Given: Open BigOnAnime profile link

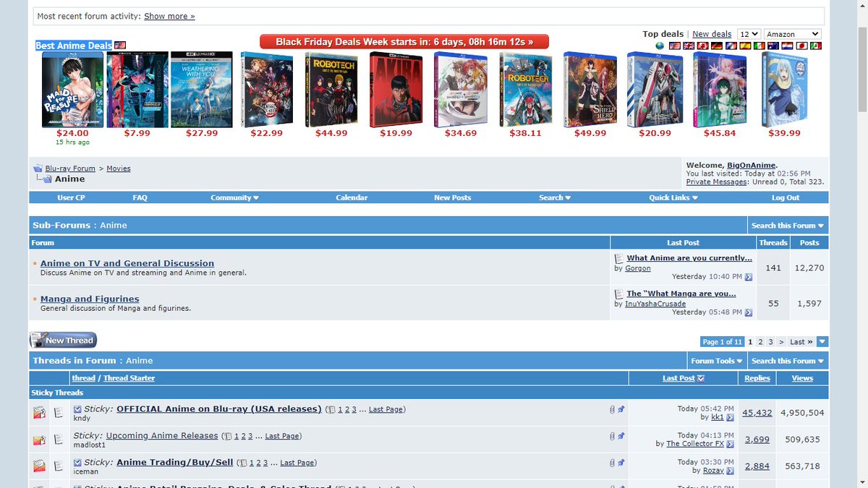Looking at the screenshot, I should [x=752, y=166].
